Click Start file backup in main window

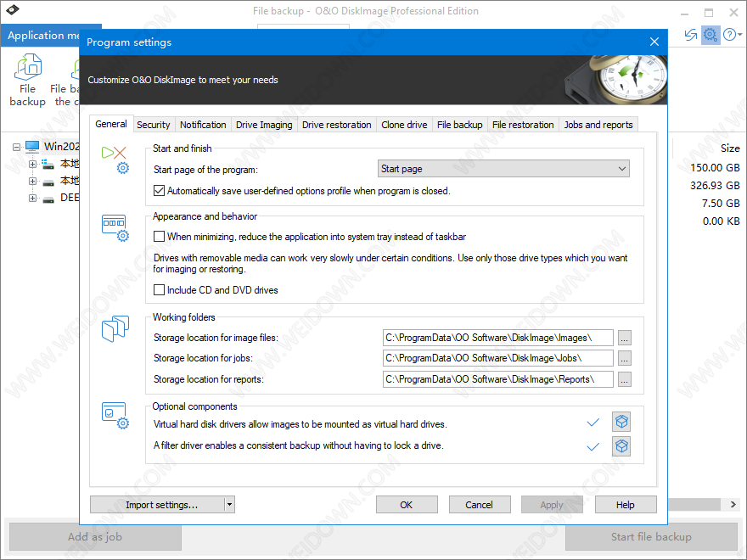(651, 536)
